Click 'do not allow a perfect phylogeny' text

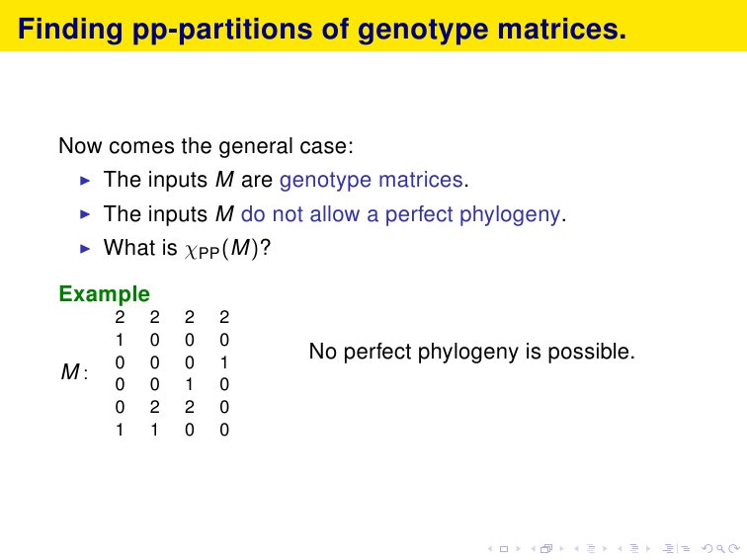click(400, 214)
